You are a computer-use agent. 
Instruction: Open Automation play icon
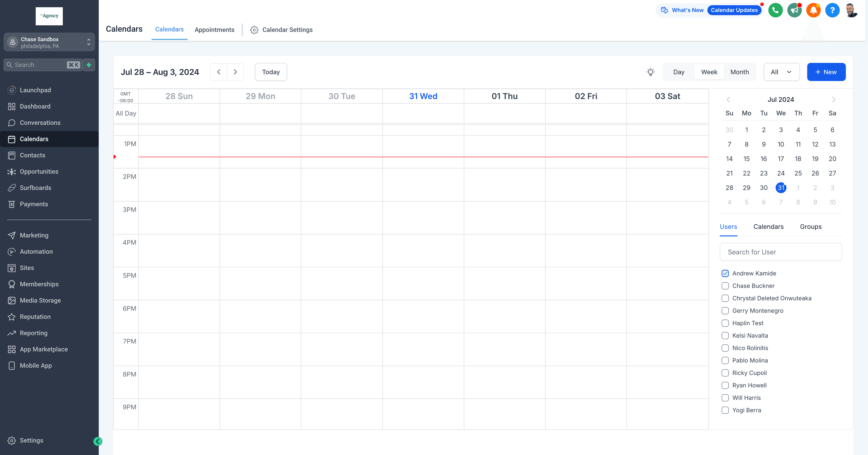click(12, 252)
